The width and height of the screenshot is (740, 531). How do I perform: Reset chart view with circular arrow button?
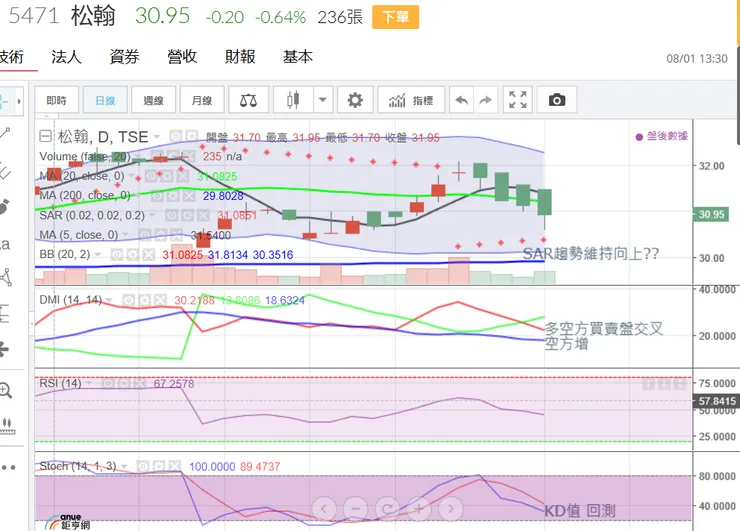click(387, 509)
